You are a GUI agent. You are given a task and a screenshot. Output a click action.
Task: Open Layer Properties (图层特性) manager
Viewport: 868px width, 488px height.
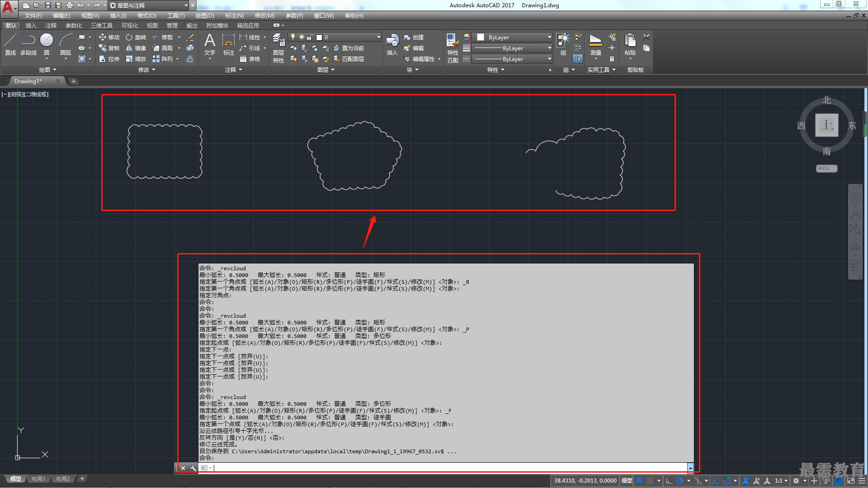(x=278, y=48)
